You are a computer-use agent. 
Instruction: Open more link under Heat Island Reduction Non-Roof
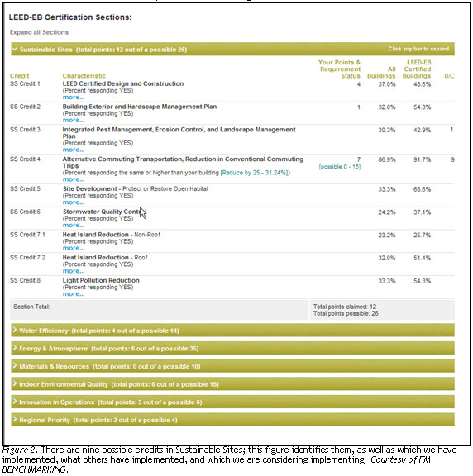[x=74, y=248]
